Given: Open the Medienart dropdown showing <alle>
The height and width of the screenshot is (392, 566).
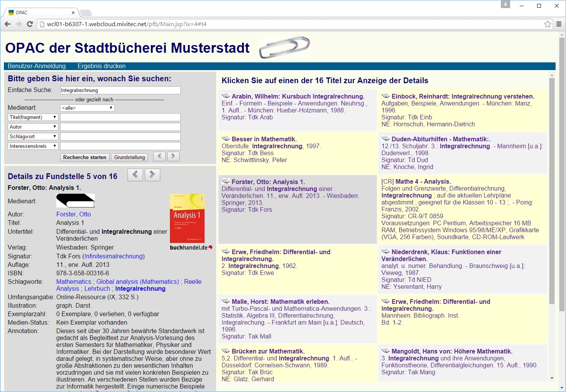Looking at the screenshot, I should pyautogui.click(x=87, y=108).
